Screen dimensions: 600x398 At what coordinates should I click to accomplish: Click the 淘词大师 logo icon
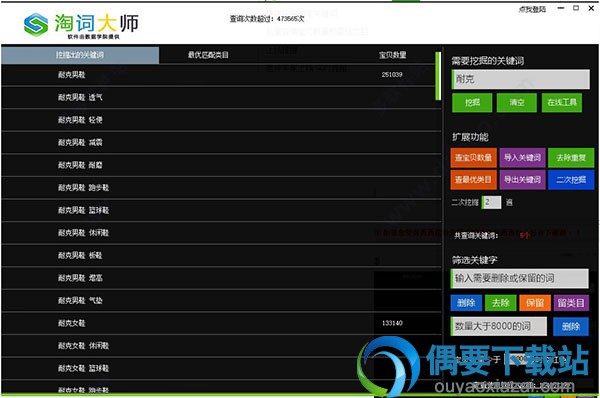(36, 24)
